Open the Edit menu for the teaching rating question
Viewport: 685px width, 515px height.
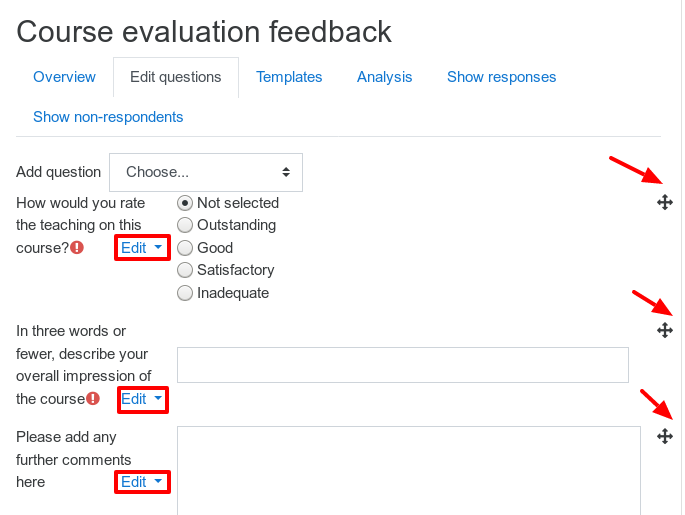coord(142,248)
